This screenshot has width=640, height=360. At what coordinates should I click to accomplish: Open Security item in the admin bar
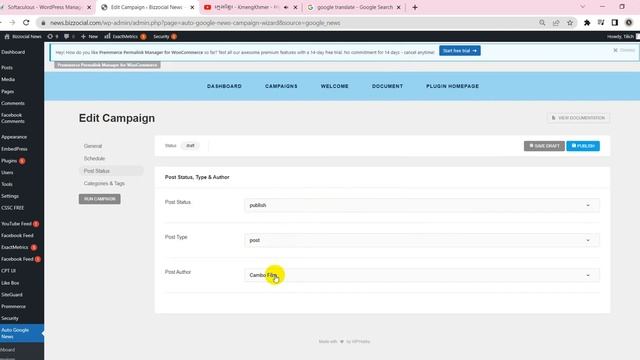point(164,36)
